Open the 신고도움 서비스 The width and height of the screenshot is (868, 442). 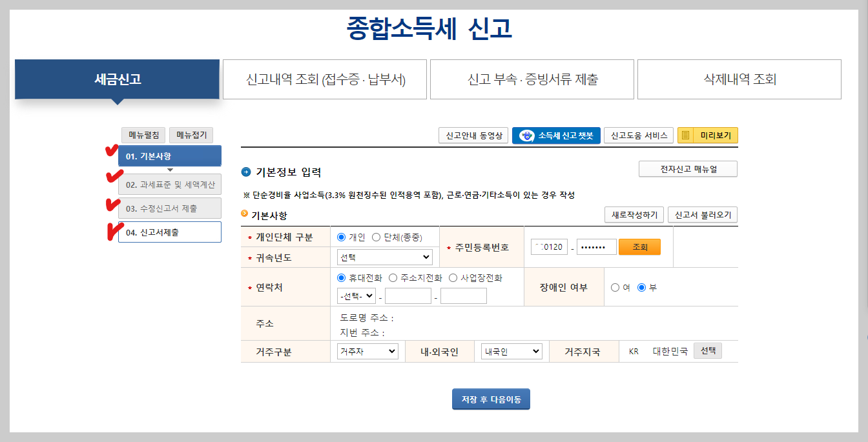(x=638, y=135)
